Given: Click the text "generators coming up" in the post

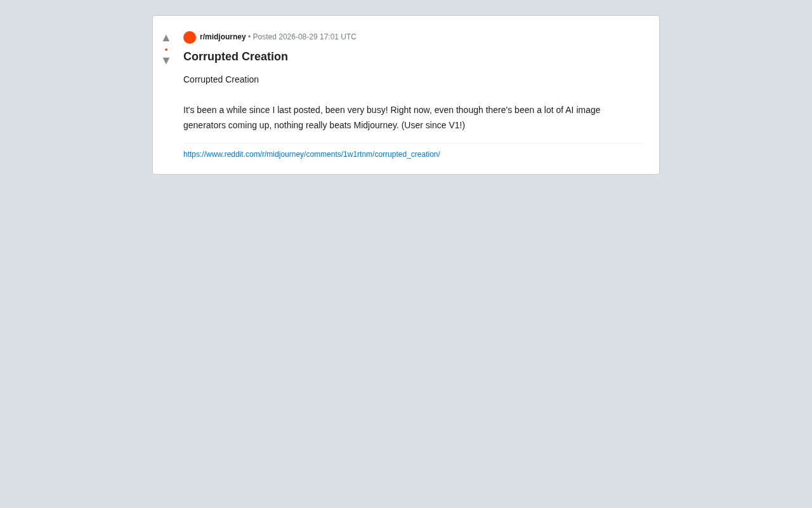Looking at the screenshot, I should click(227, 125).
